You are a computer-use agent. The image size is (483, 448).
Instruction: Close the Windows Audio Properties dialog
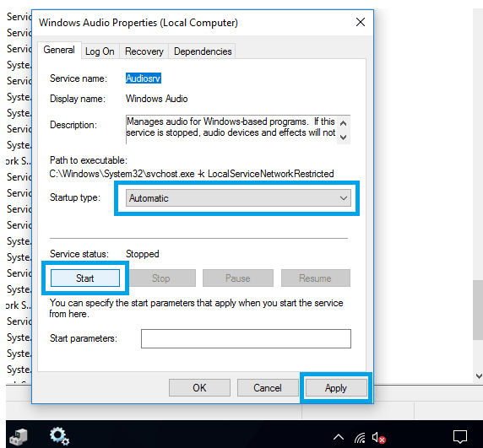361,22
